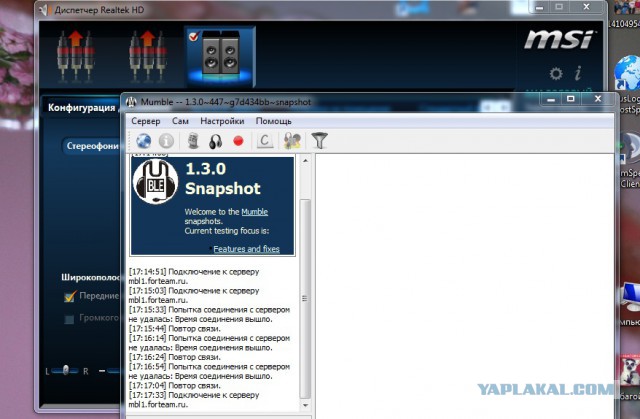Maximize the Mumble window
The image size is (640, 419).
click(571, 99)
